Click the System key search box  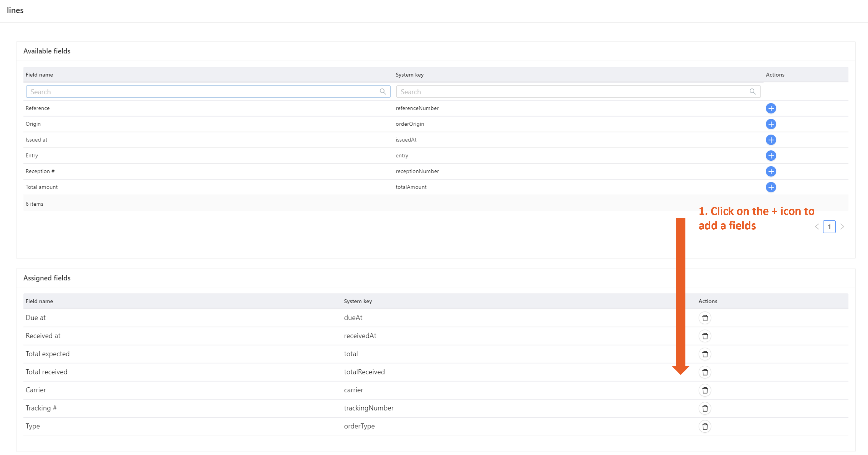point(573,92)
